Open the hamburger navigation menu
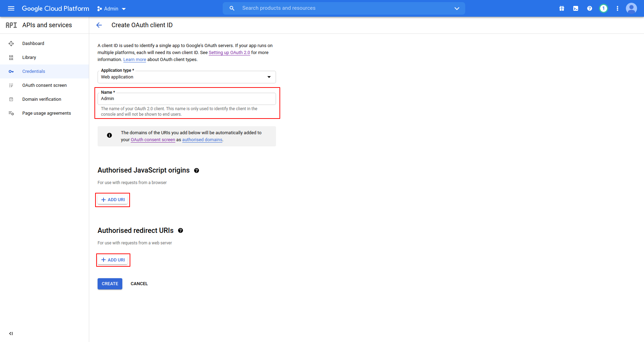This screenshot has height=342, width=644. (11, 8)
